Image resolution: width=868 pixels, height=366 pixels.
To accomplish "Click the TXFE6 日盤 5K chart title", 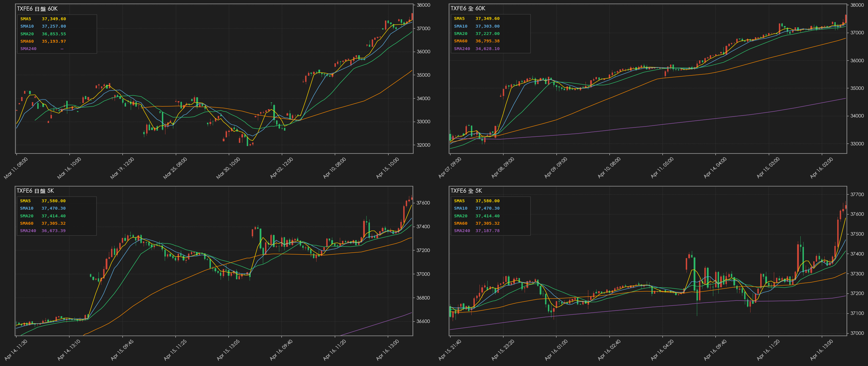I will click(35, 191).
